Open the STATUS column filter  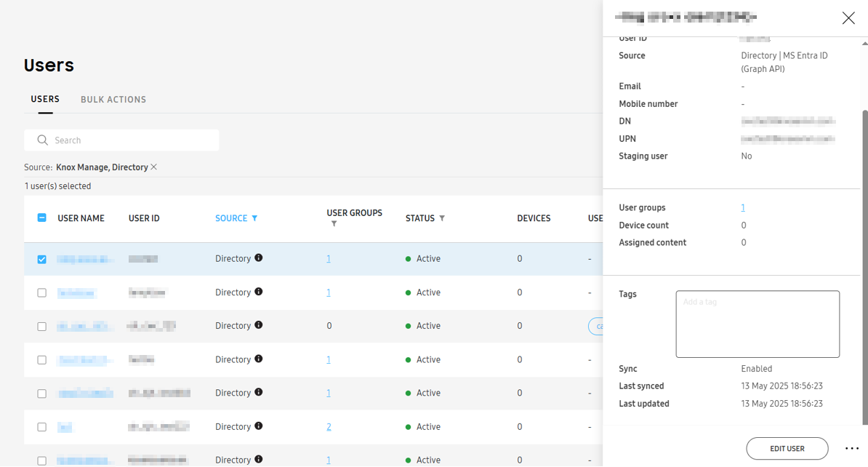441,217
